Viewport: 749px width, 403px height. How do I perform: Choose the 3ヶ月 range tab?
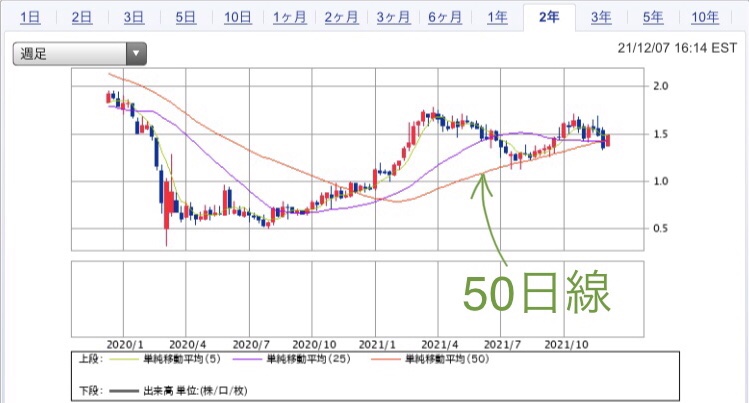393,18
